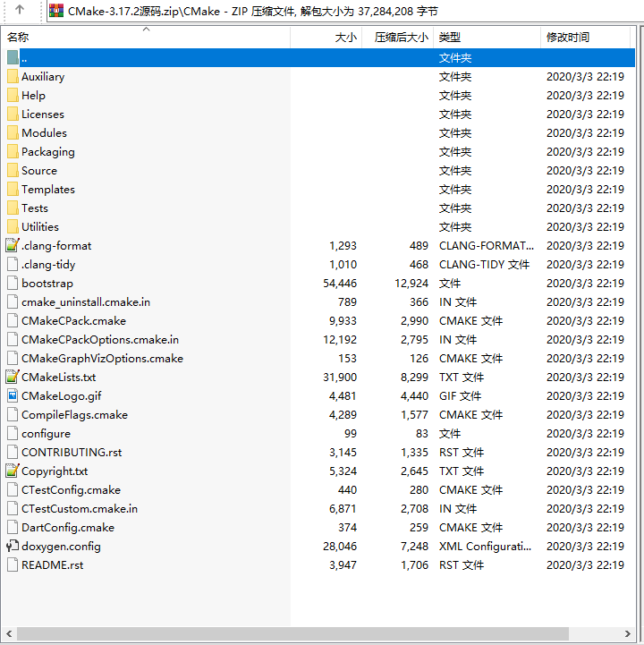This screenshot has width=644, height=645.
Task: Click the Utilities folder icon
Action: [13, 226]
